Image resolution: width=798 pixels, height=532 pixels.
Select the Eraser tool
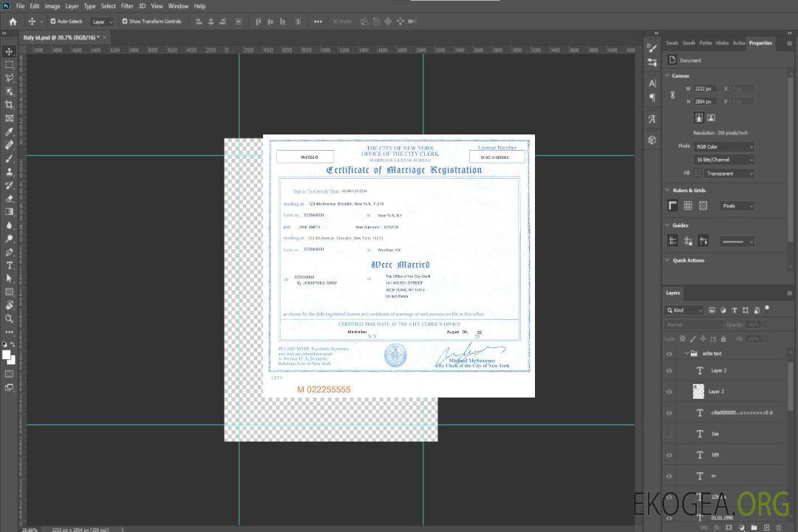(x=9, y=199)
